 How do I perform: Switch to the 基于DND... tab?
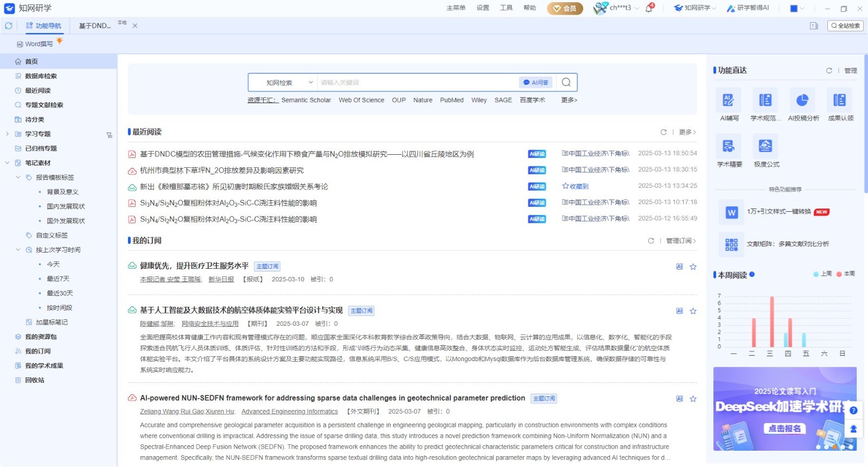coord(95,26)
